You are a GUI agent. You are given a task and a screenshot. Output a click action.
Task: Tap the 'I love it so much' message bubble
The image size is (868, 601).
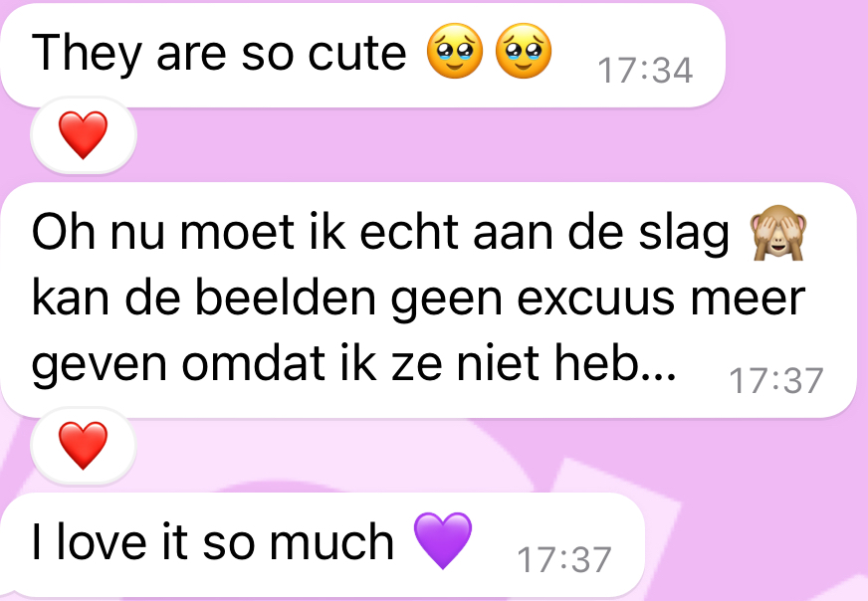pos(323,543)
